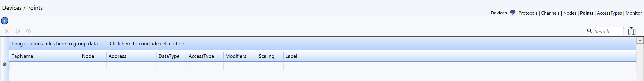Go to the Nodes tab
This screenshot has height=81, width=644.
(570, 13)
